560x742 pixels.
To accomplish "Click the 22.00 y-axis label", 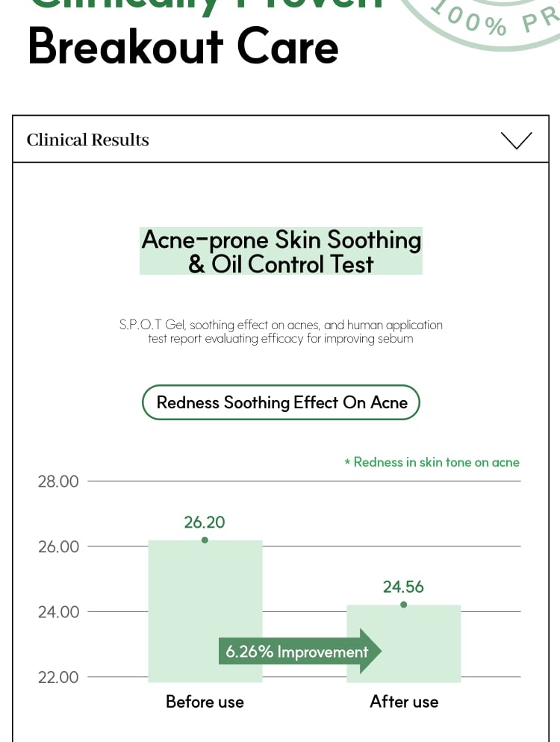I will 58,677.
